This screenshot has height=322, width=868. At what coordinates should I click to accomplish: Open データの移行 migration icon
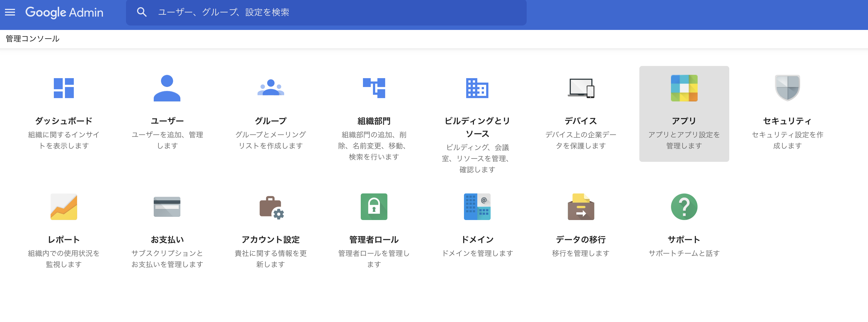coord(581,207)
